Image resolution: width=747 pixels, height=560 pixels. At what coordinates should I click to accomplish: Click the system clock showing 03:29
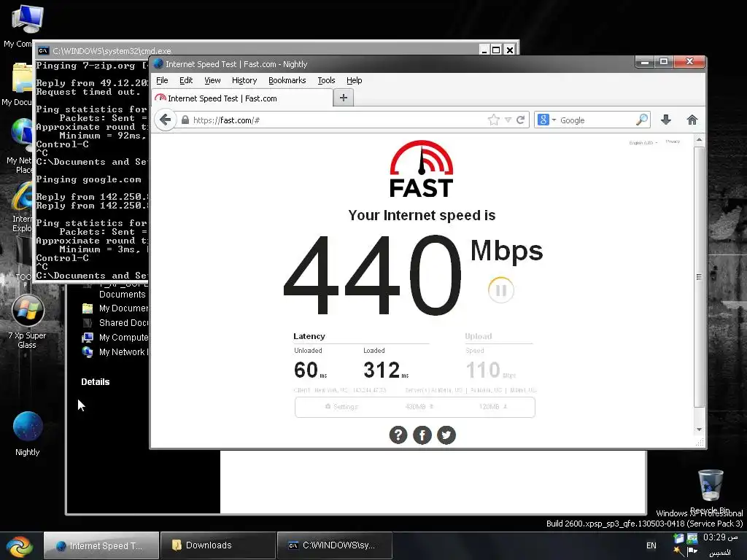[x=721, y=537]
